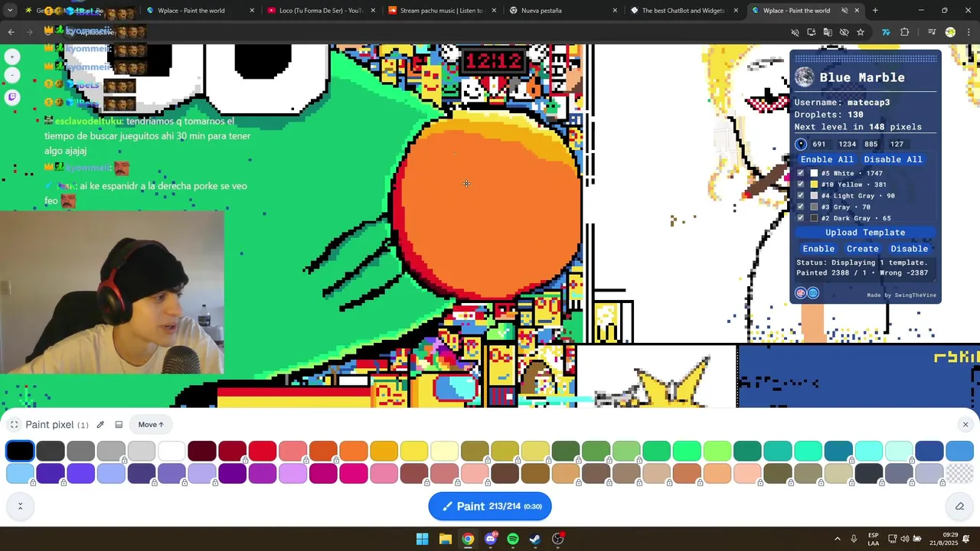Click the Create template button
The image size is (980, 551).
(x=862, y=249)
